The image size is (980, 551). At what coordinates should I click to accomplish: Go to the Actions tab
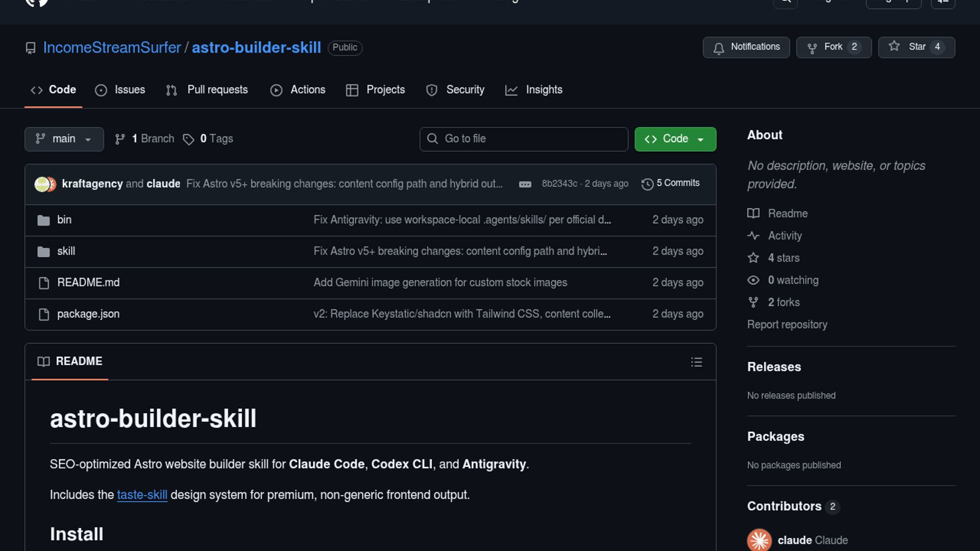[298, 90]
